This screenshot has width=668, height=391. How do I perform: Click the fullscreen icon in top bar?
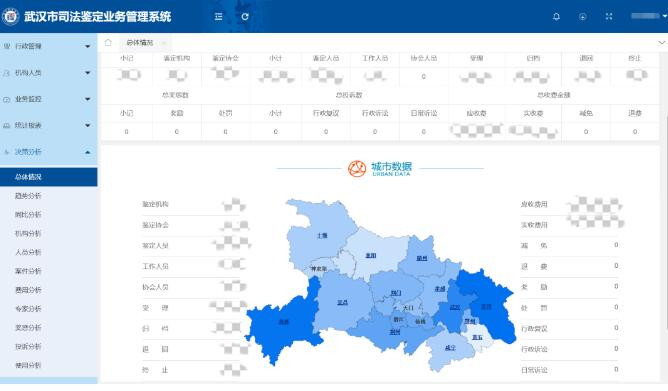[609, 17]
